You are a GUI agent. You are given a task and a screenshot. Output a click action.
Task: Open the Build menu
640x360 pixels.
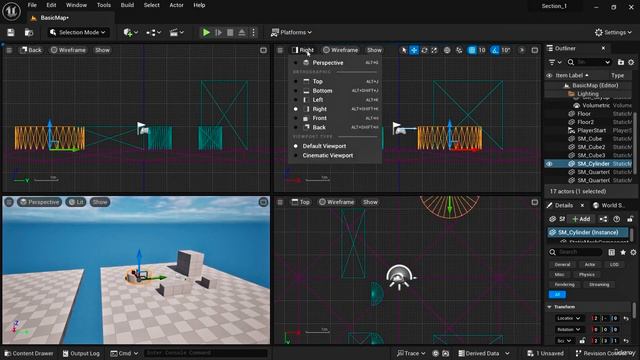pos(127,5)
